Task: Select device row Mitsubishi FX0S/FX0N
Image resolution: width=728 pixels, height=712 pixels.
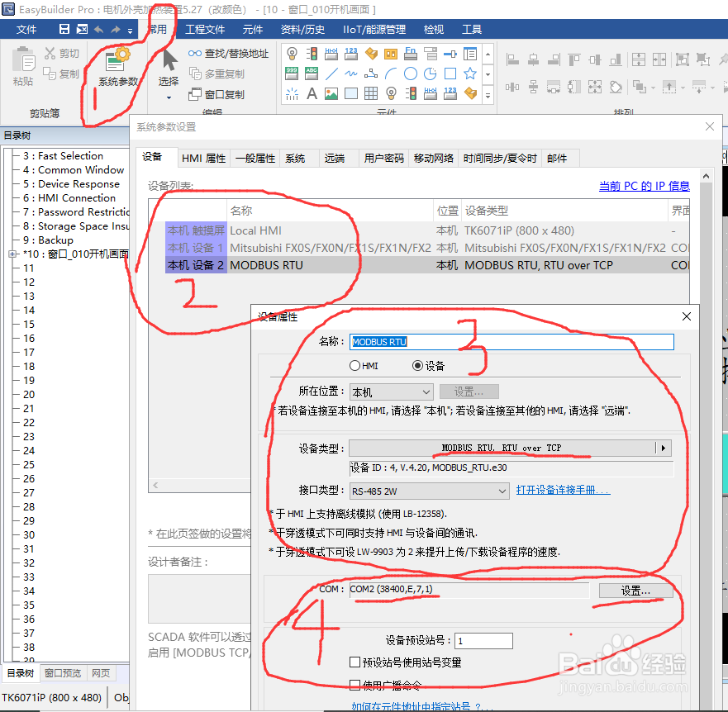Action: (x=426, y=248)
